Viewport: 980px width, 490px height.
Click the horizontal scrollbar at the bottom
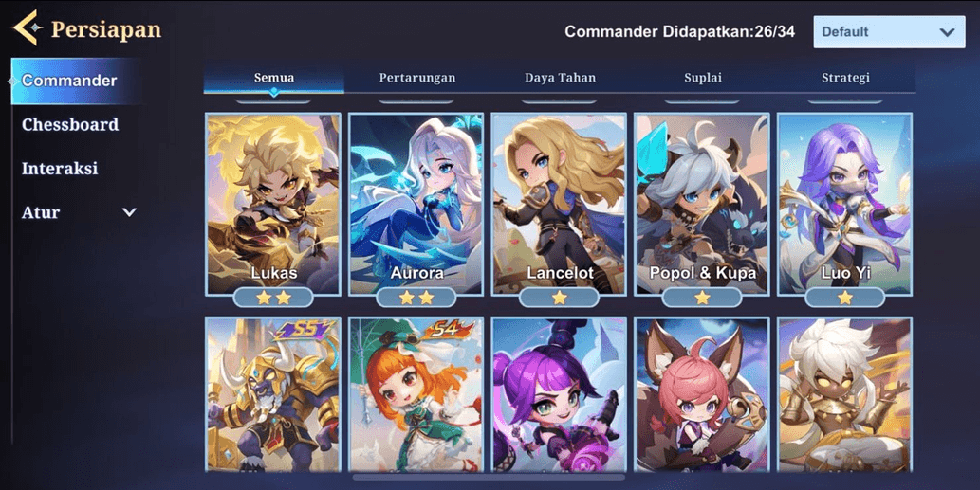pos(489,477)
